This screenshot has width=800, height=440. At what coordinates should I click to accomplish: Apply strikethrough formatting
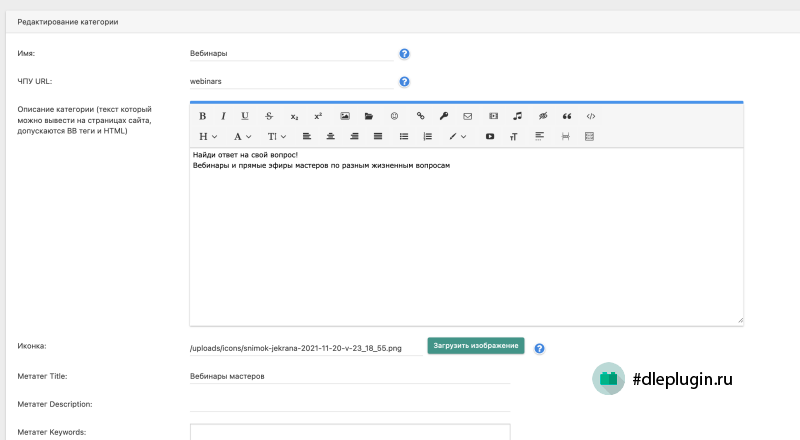269,116
